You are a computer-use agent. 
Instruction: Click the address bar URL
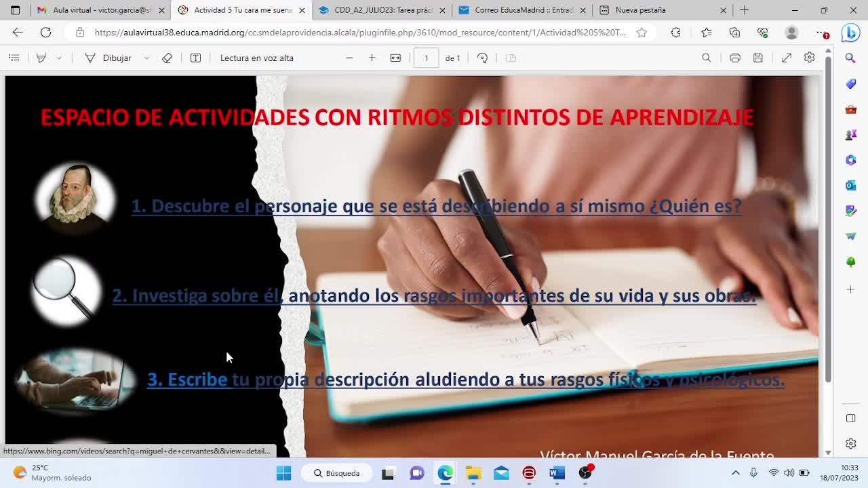pyautogui.click(x=360, y=33)
